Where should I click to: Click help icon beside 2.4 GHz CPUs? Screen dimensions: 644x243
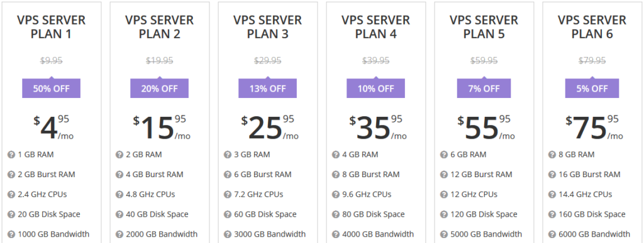11,194
